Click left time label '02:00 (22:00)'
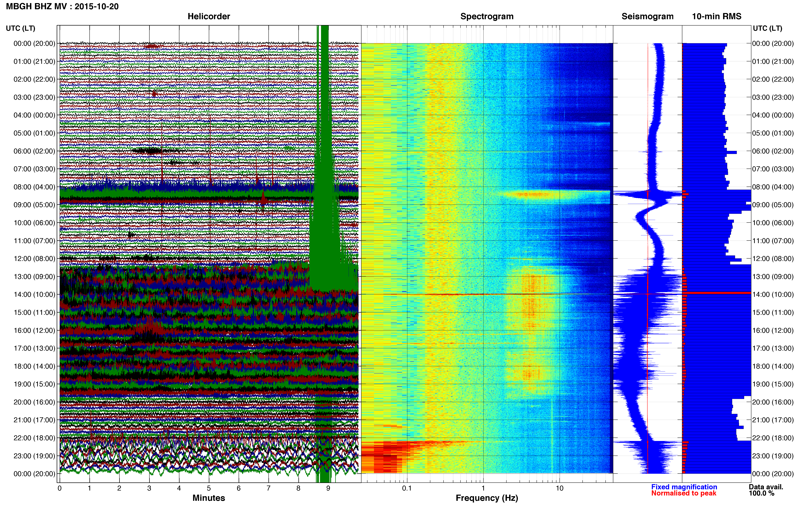Image resolution: width=812 pixels, height=508 pixels. click(x=34, y=79)
